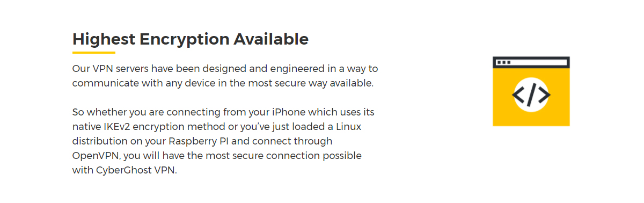This screenshot has width=644, height=203.
Task: Click the Highest Encryption Available heading
Action: (x=191, y=39)
